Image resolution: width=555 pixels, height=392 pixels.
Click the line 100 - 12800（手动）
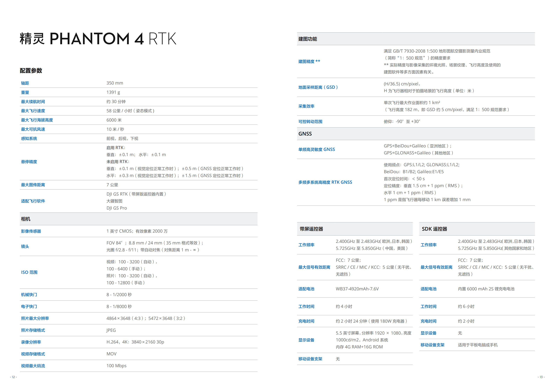(x=126, y=283)
